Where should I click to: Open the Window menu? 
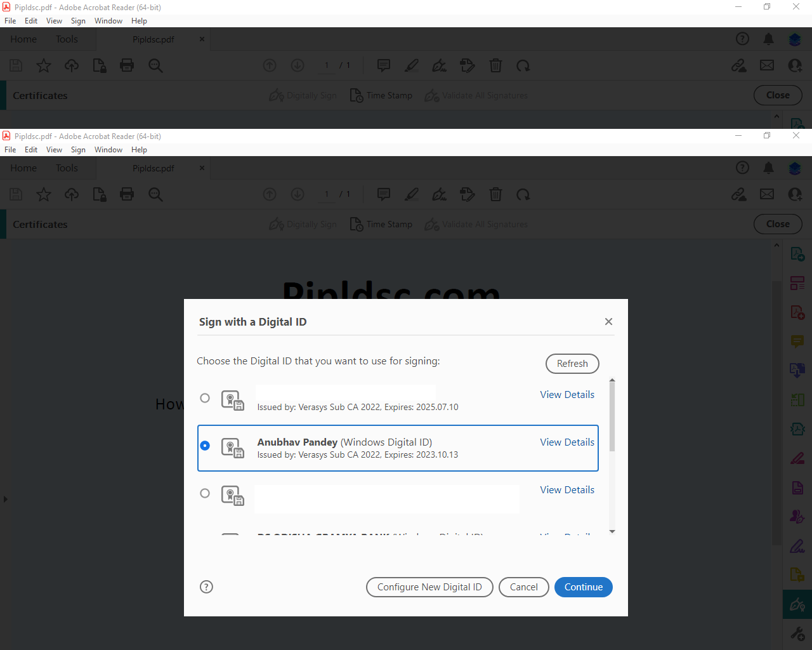pos(108,150)
